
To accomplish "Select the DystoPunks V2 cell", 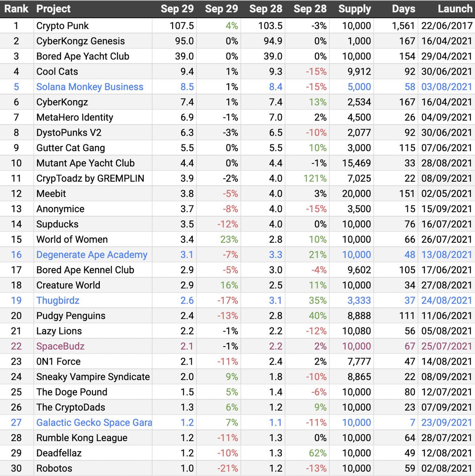I will coord(93,132).
